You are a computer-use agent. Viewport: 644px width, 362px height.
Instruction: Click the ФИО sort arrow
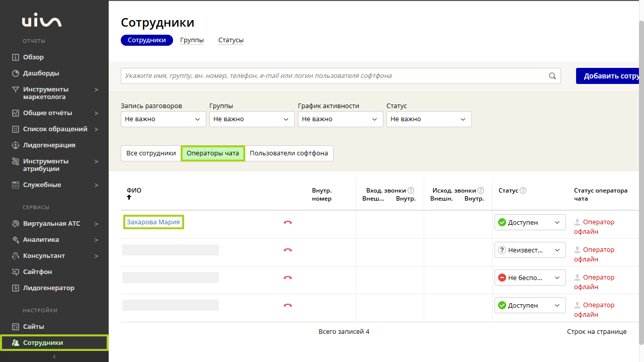129,198
